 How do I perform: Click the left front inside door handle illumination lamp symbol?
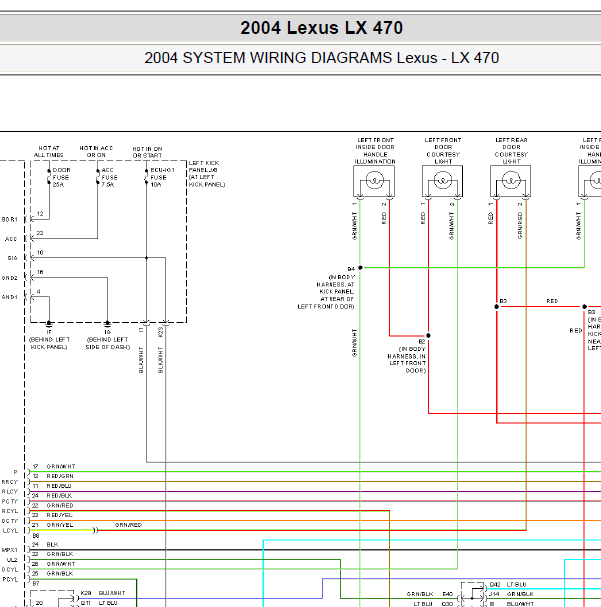(x=374, y=181)
